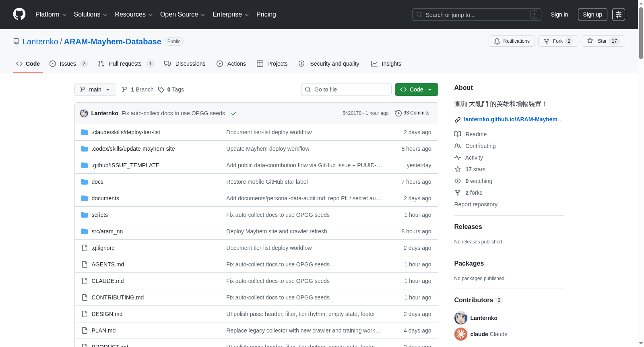This screenshot has width=644, height=347.
Task: Click the folder icon for .github/ISSUE_TEMPLATE
Action: [x=85, y=165]
